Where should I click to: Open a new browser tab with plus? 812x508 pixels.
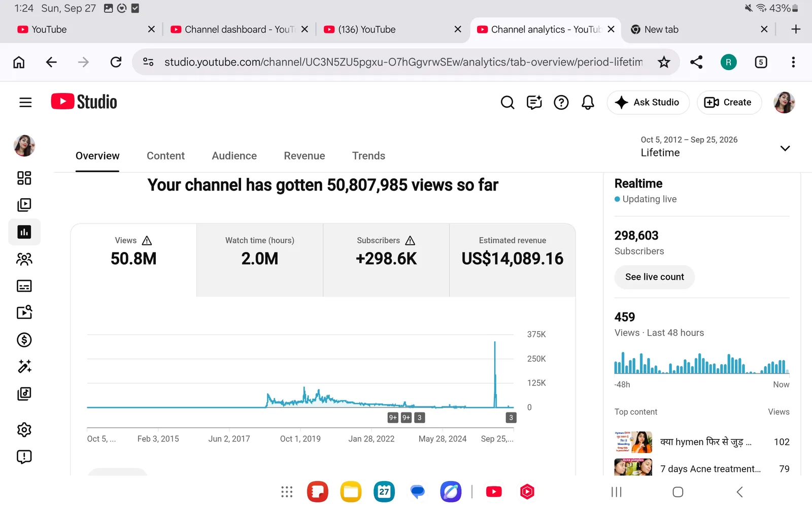796,29
